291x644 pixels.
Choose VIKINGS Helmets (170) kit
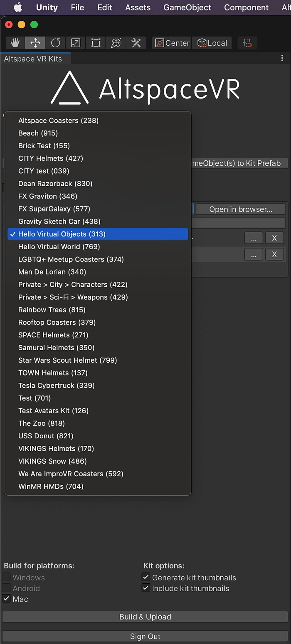pos(98,448)
